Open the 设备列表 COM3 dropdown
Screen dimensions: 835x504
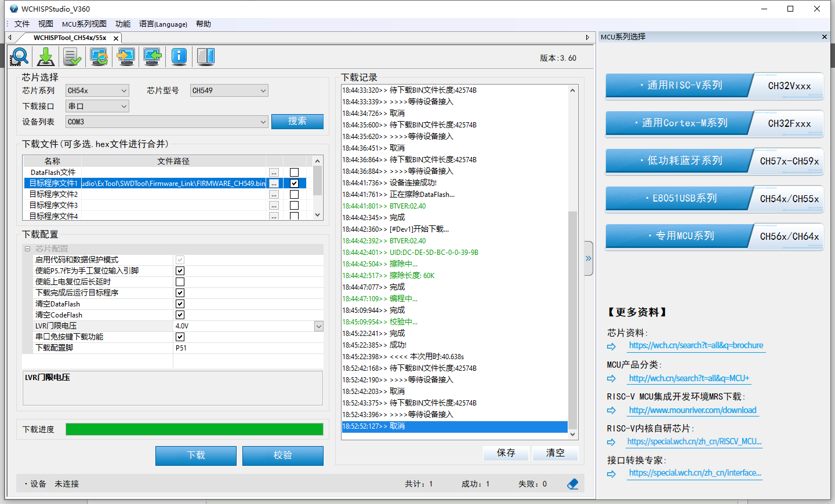click(x=167, y=122)
